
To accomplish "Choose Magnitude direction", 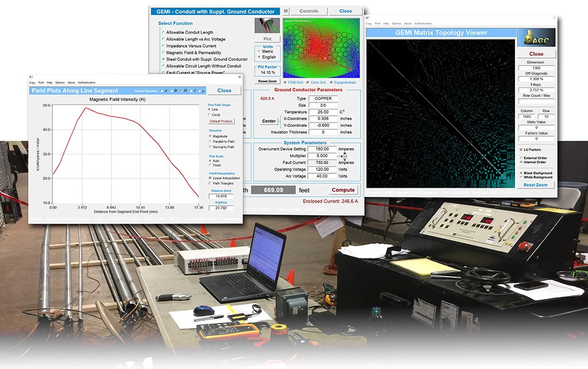I will coord(210,137).
